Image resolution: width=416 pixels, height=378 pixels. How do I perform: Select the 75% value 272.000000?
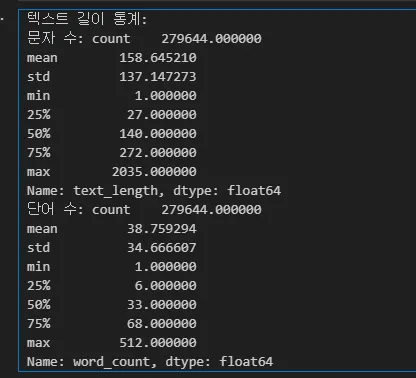[x=158, y=153]
